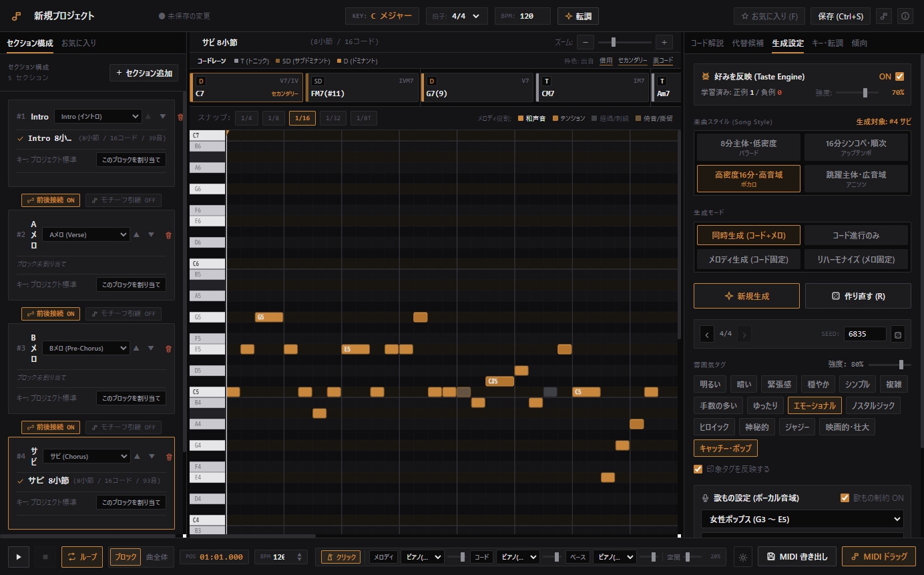924x575 pixels.
Task: Uncheck 印象タグを反映する checkbox
Action: click(x=698, y=469)
